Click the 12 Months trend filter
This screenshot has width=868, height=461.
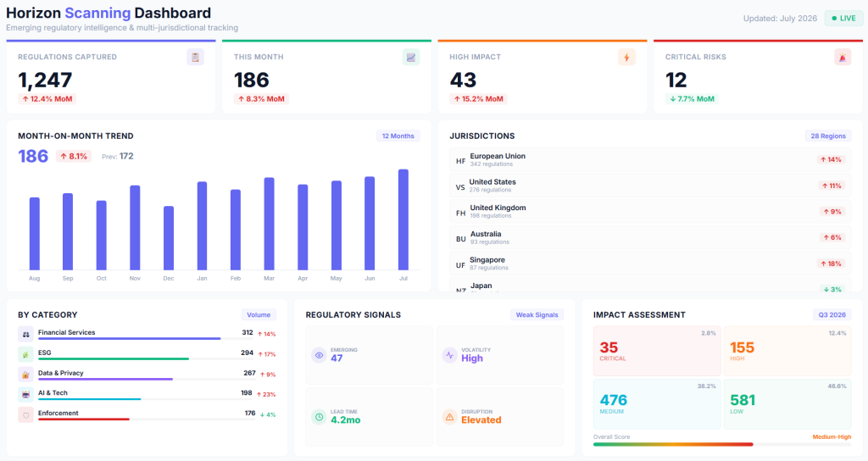(398, 136)
